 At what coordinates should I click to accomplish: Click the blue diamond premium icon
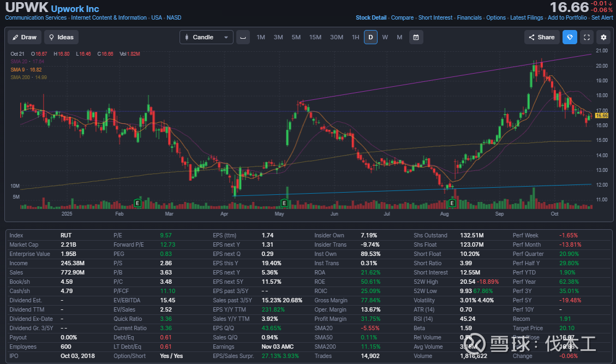(570, 37)
